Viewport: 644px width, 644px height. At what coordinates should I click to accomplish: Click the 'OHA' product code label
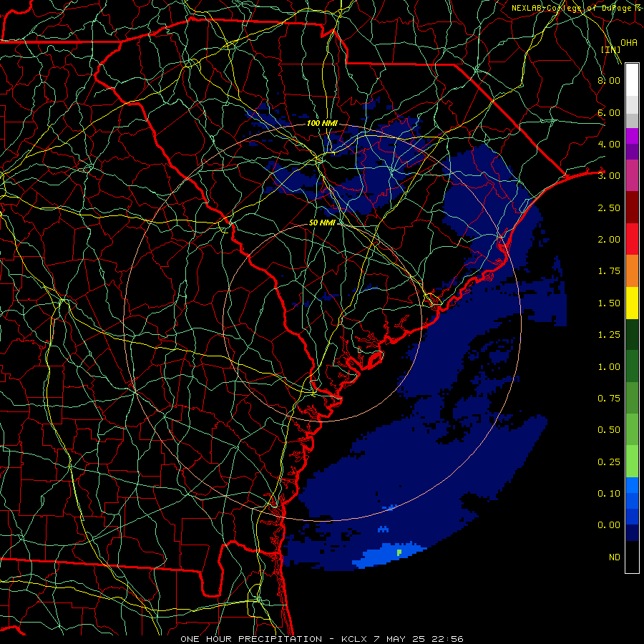point(629,43)
